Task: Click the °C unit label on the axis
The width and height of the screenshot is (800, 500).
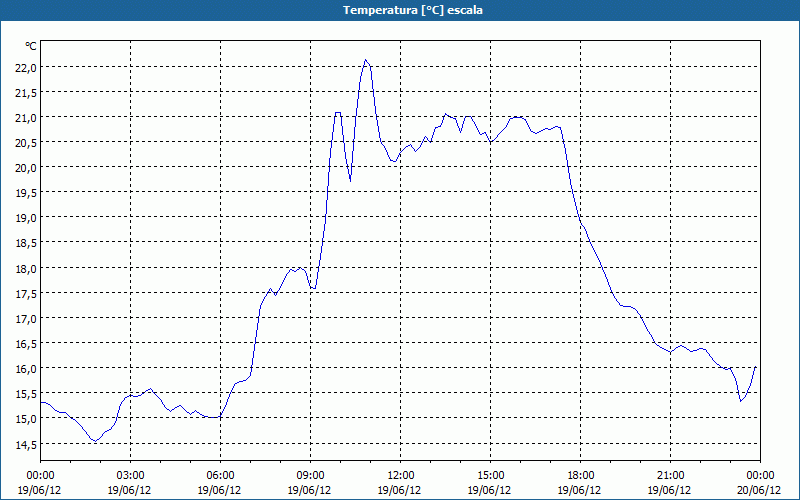Action: [31, 46]
